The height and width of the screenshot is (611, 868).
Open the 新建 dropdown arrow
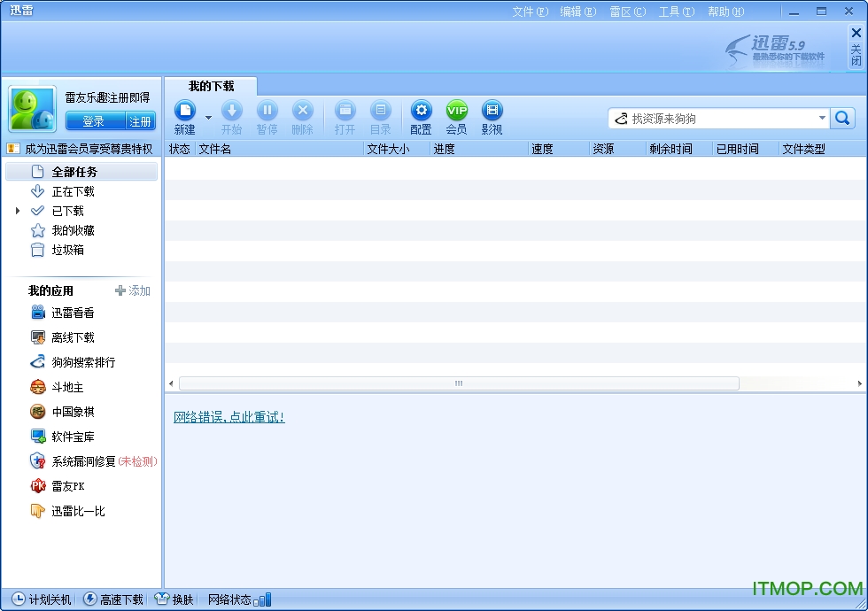pyautogui.click(x=208, y=117)
